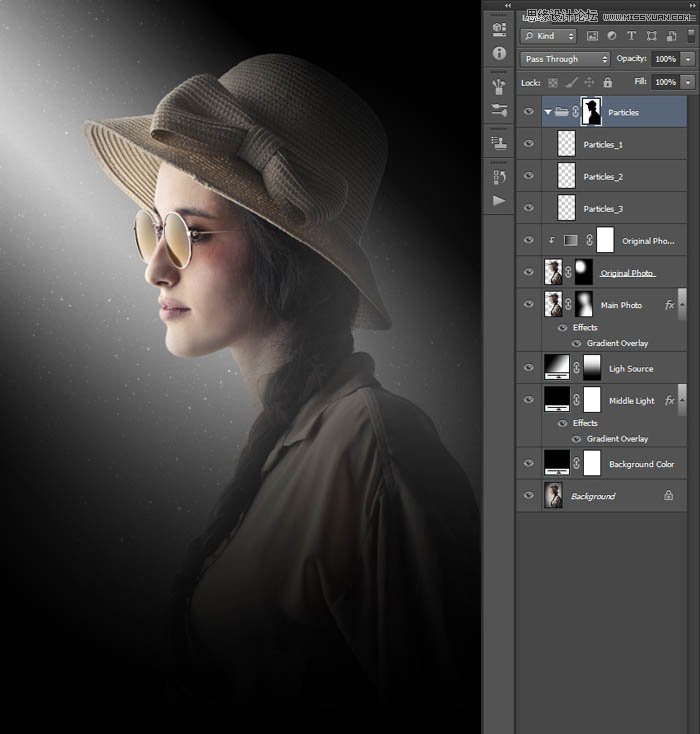Toggle the layer filter on/off switch
Screen dimensions: 700x734
tap(691, 36)
